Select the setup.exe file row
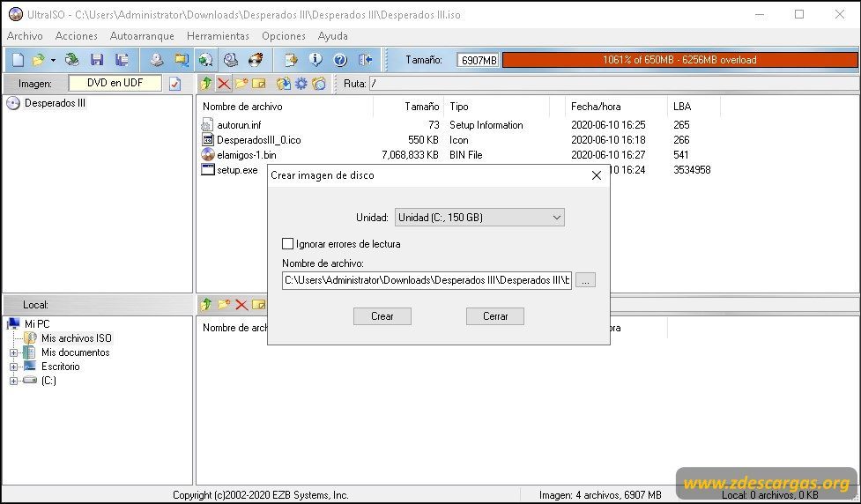The width and height of the screenshot is (861, 504). [229, 170]
